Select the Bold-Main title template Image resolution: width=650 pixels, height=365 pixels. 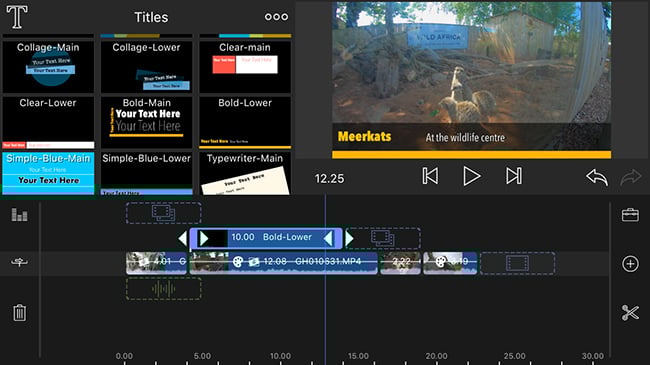(x=146, y=122)
